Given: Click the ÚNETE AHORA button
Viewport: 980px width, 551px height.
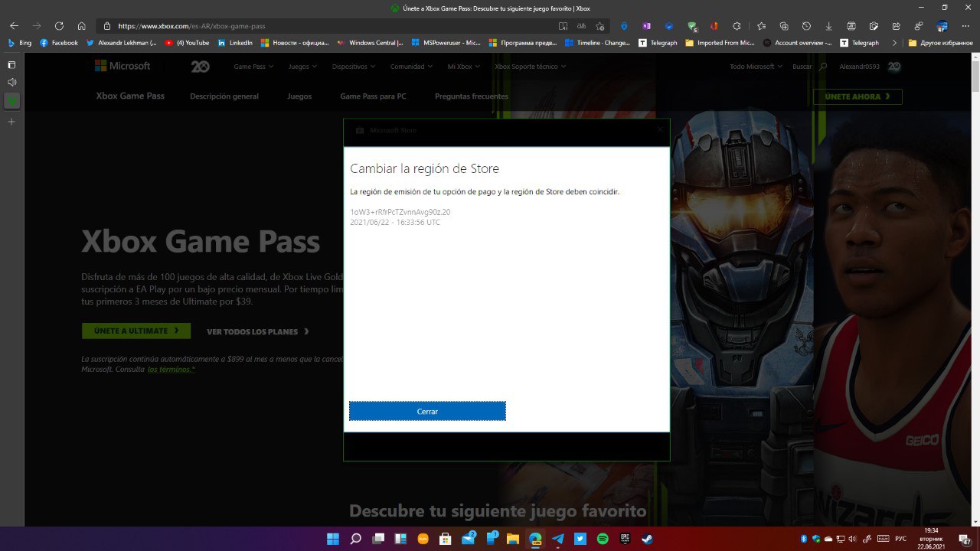Looking at the screenshot, I should [857, 96].
